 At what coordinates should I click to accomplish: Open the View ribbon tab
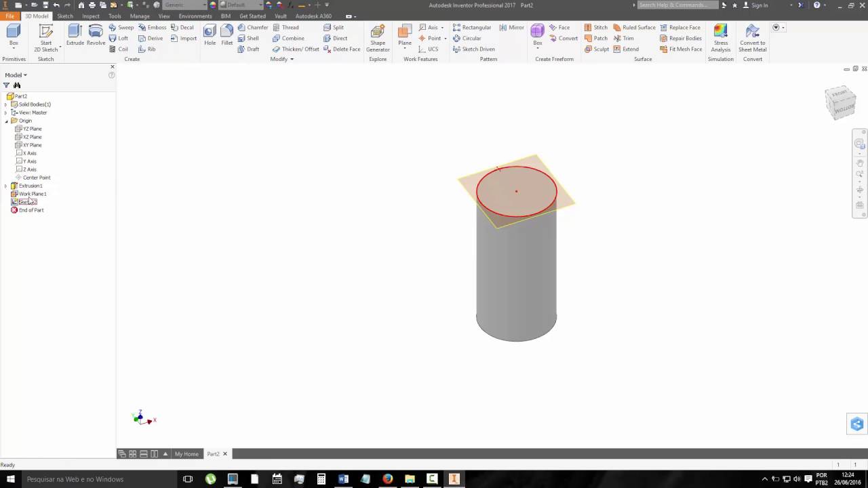[164, 16]
